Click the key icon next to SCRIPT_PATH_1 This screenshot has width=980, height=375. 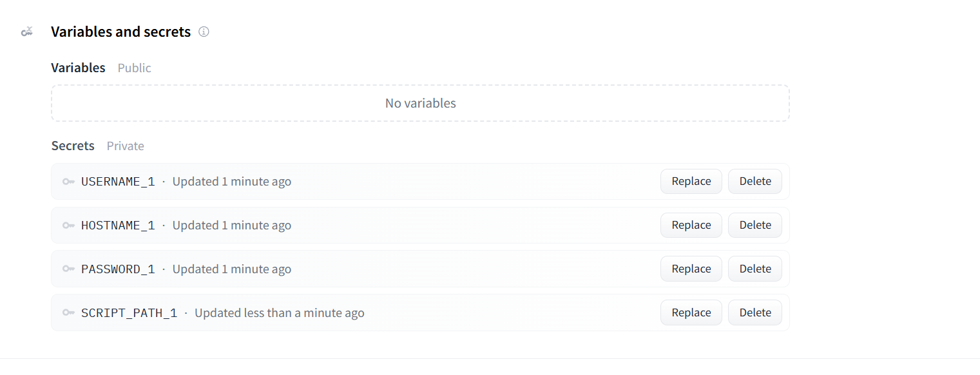tap(68, 313)
